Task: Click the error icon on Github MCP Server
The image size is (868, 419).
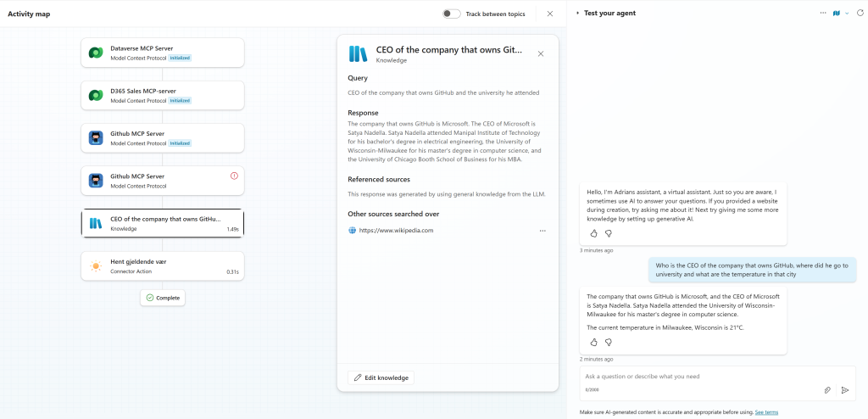Action: [234, 176]
